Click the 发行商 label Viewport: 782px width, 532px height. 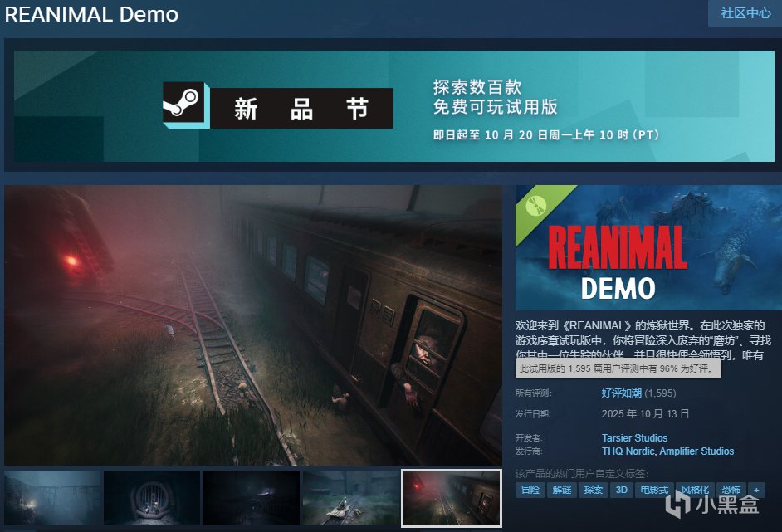point(529,451)
